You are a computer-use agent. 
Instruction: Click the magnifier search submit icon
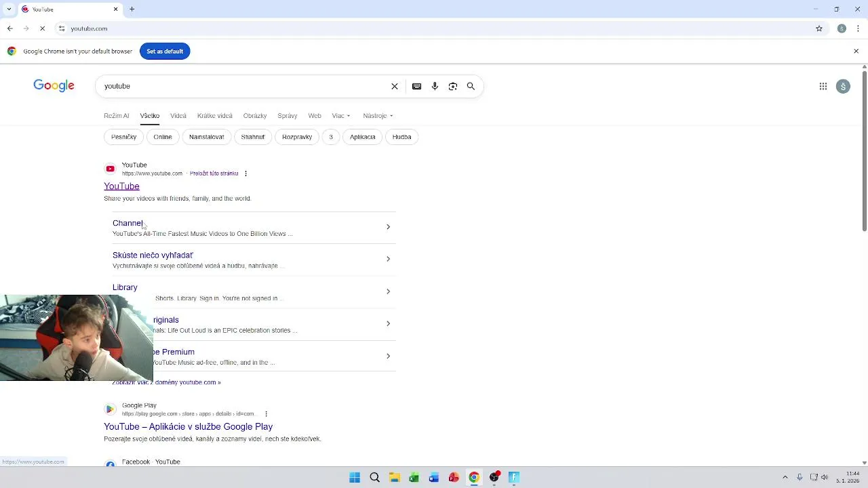coord(471,86)
